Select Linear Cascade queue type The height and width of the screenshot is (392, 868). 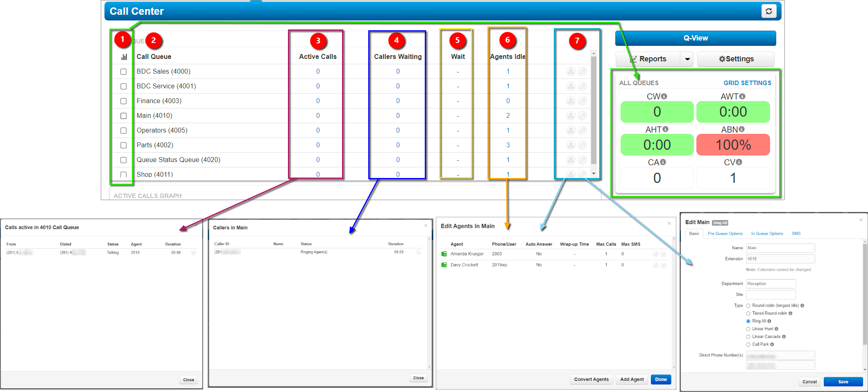(748, 337)
